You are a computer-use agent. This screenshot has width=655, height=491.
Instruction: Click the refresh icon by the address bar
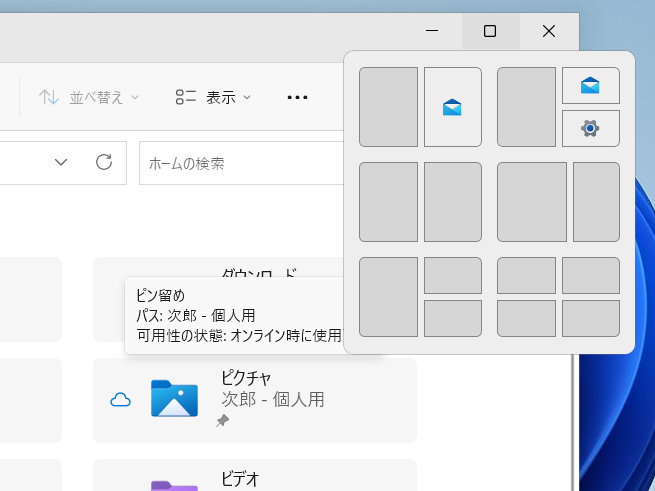(x=104, y=162)
